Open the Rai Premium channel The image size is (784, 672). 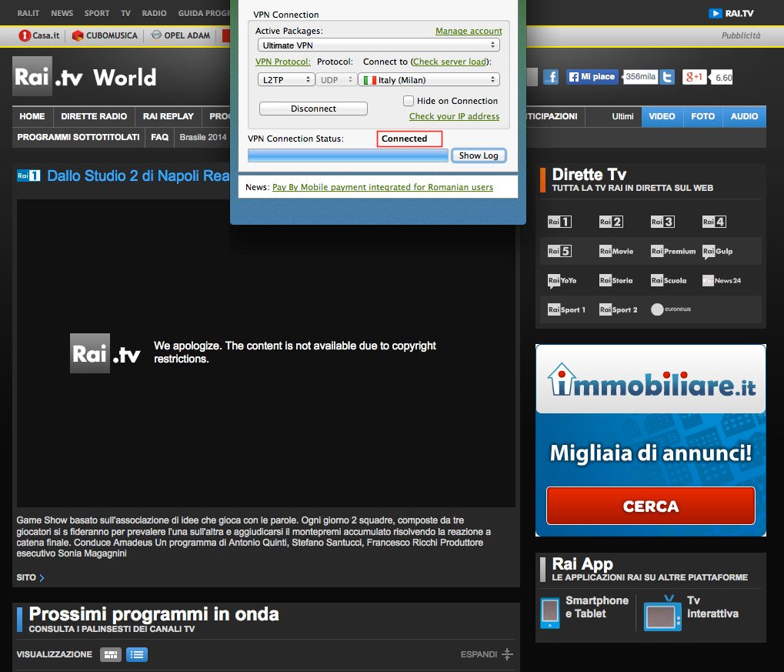click(x=673, y=251)
